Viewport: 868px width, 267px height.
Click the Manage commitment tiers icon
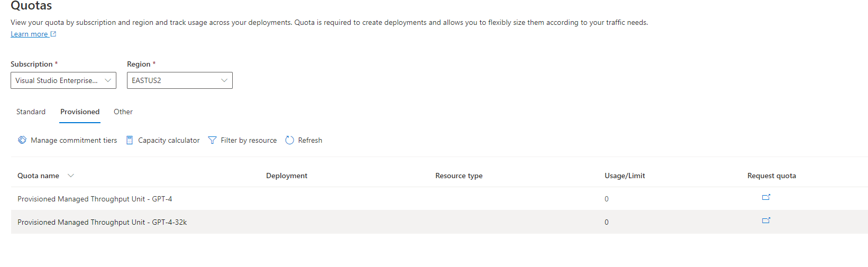22,140
